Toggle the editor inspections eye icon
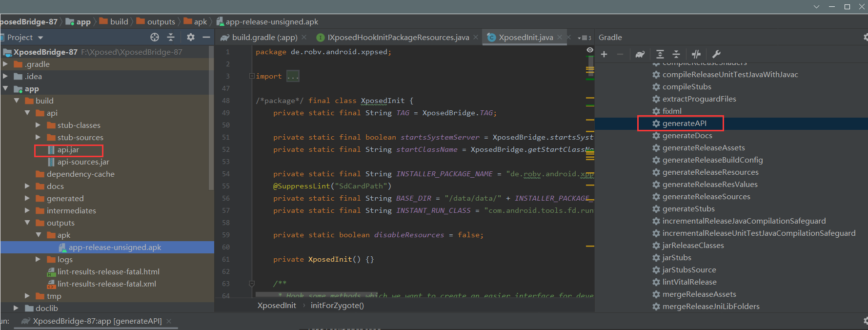Screen dimensions: 868x330 point(590,50)
